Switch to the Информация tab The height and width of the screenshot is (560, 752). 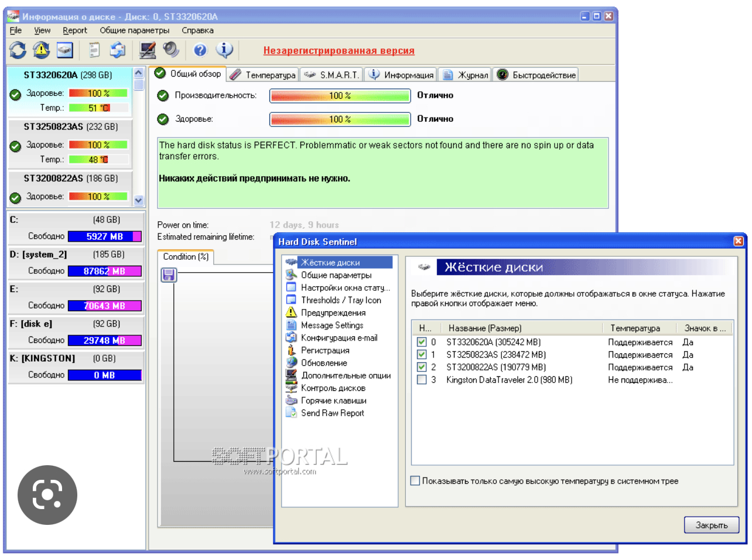[x=401, y=75]
